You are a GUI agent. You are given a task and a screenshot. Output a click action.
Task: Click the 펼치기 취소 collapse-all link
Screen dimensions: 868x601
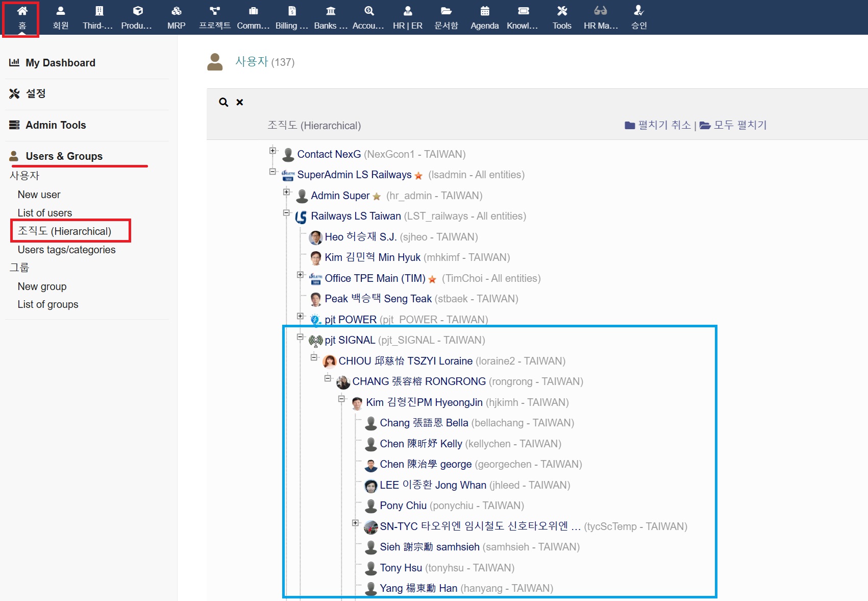pyautogui.click(x=664, y=125)
